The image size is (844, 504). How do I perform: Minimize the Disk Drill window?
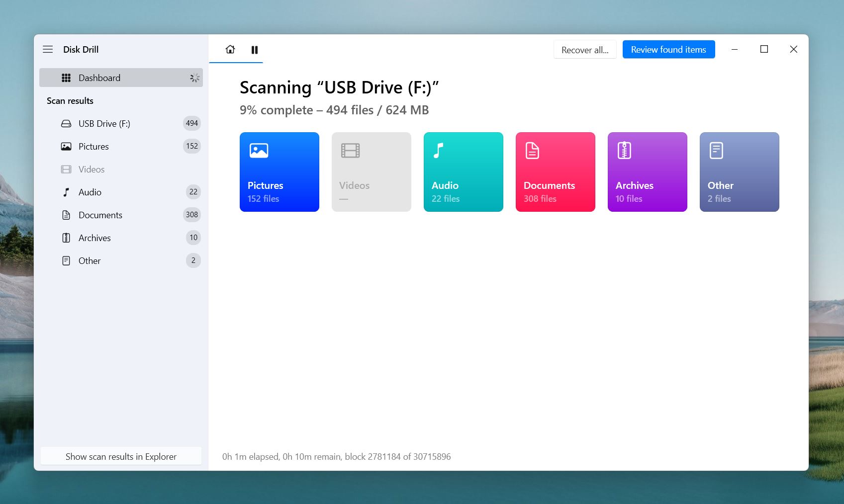tap(735, 49)
